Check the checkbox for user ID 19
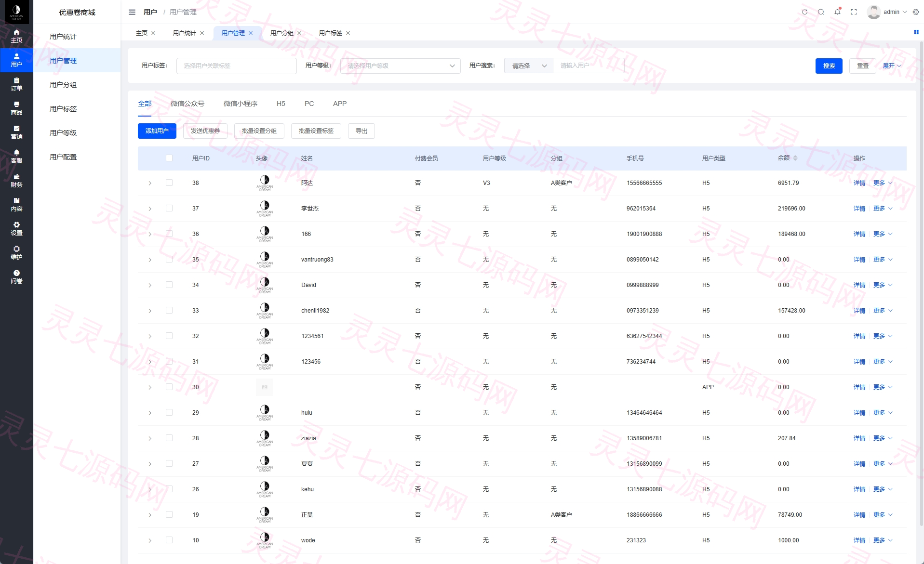Image resolution: width=924 pixels, height=564 pixels. (169, 514)
